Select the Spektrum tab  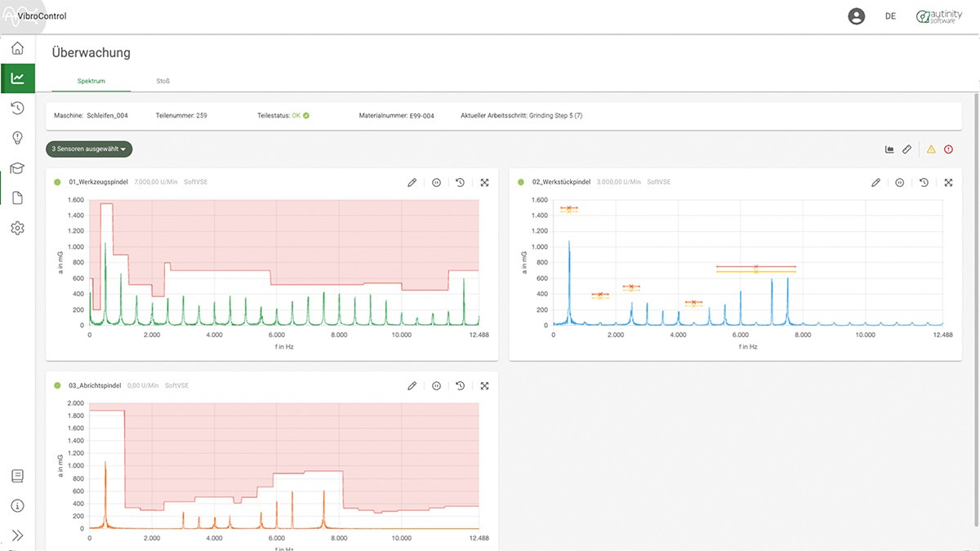point(91,81)
